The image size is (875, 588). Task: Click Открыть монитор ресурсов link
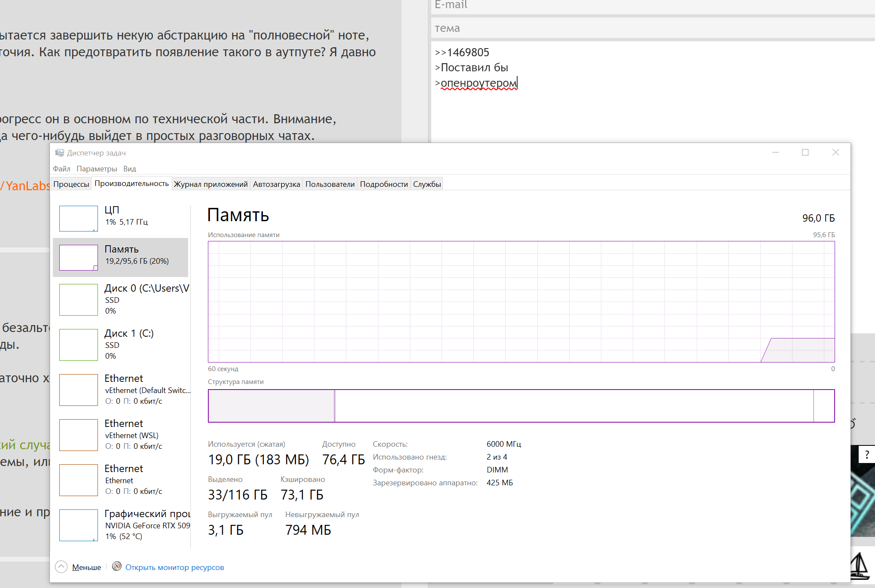[174, 567]
